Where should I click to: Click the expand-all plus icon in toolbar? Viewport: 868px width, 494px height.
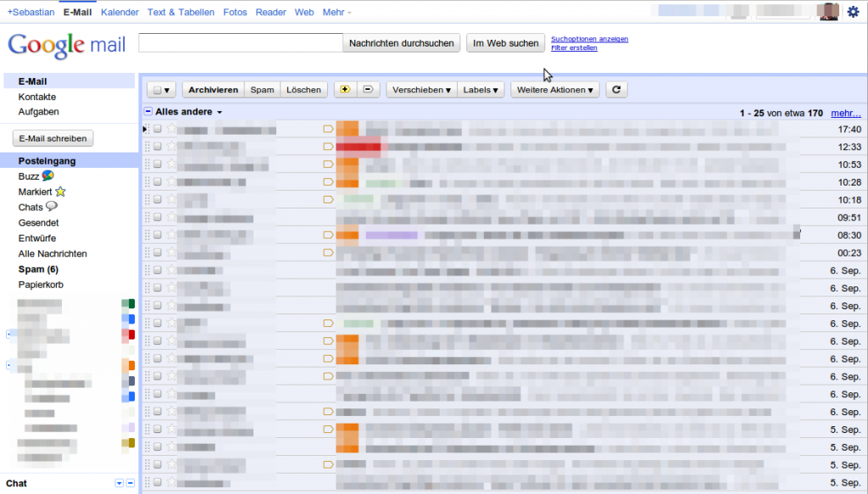[x=344, y=89]
